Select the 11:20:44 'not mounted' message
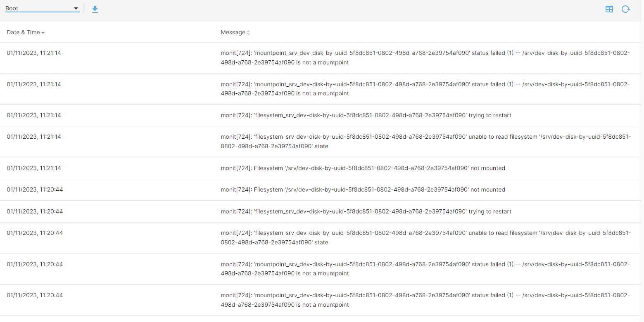 363,189
